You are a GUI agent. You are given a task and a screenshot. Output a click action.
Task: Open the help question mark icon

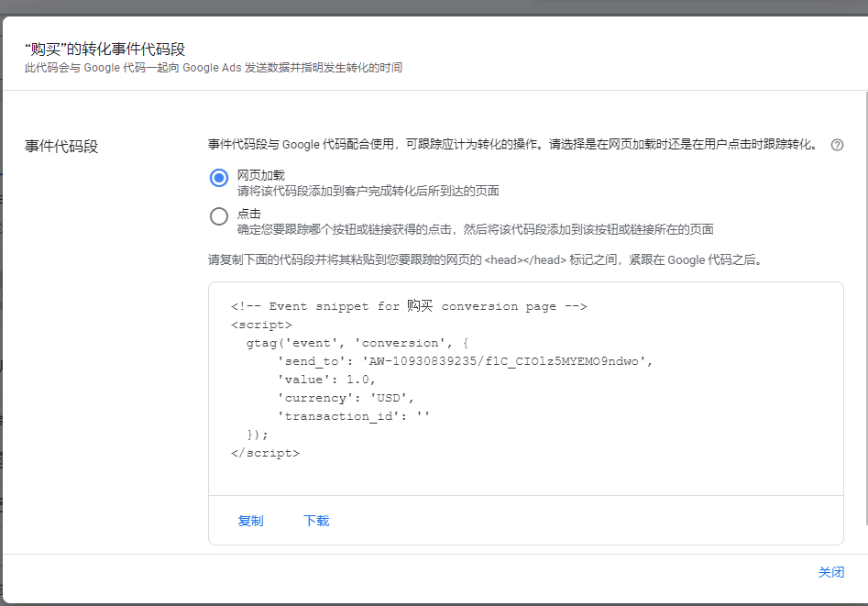tap(837, 145)
